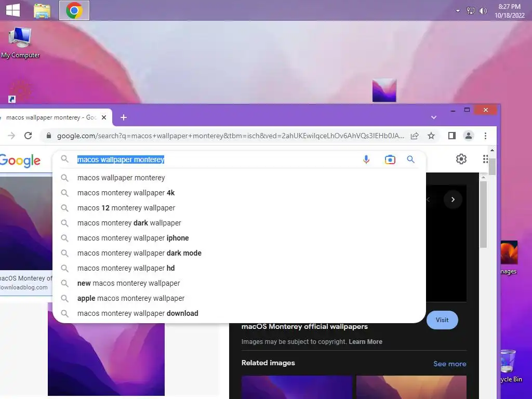Open the Learn More copyright link

(x=365, y=342)
